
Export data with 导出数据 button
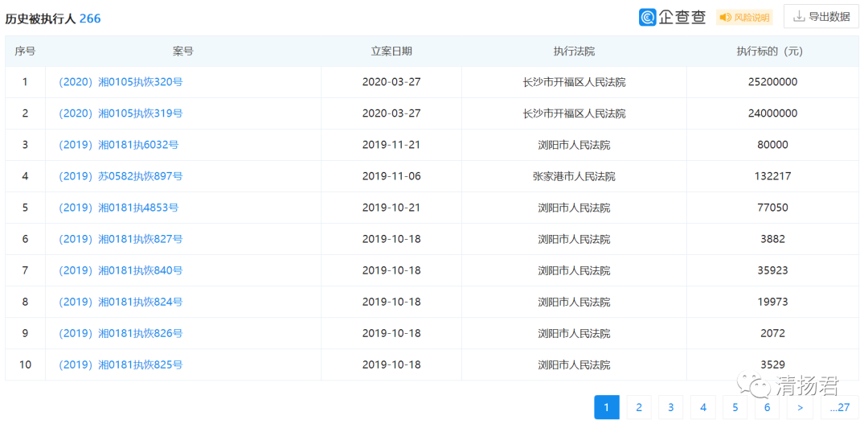(821, 17)
